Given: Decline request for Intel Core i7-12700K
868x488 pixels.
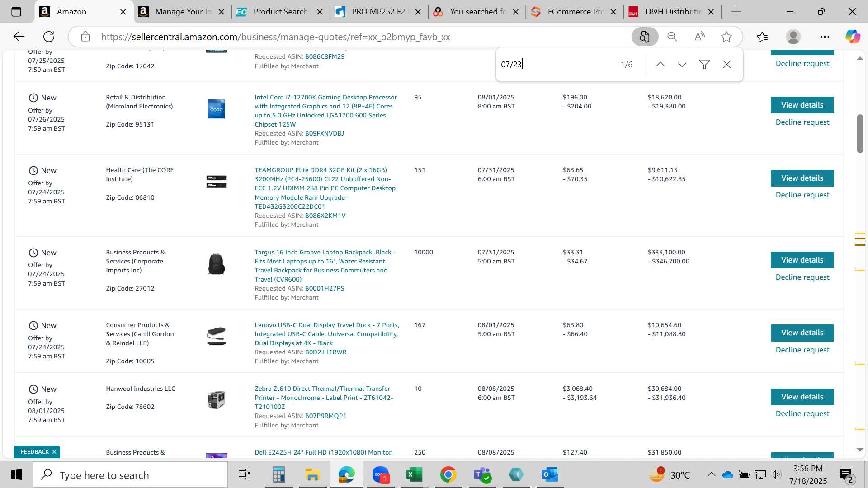Looking at the screenshot, I should (x=802, y=122).
